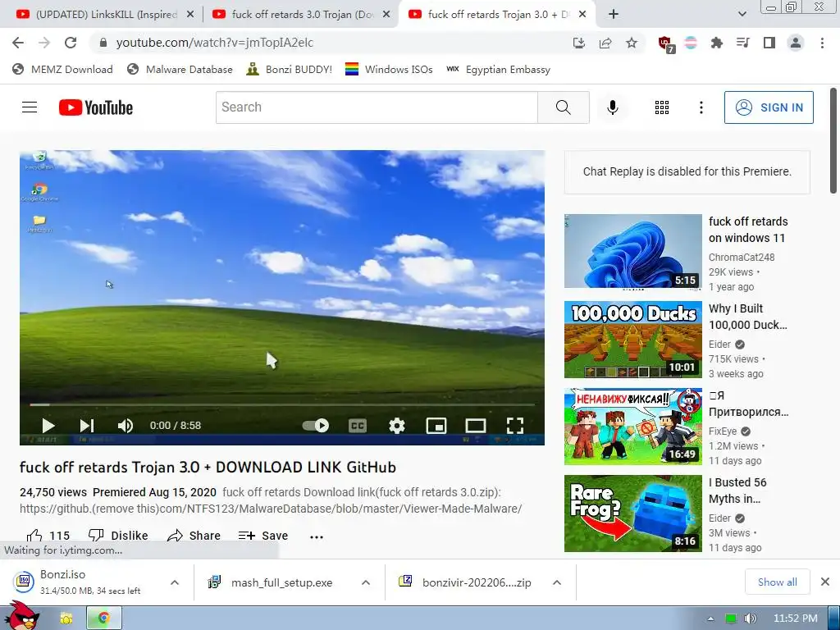Open the video settings gear
Image resolution: width=840 pixels, height=630 pixels.
[x=396, y=426]
